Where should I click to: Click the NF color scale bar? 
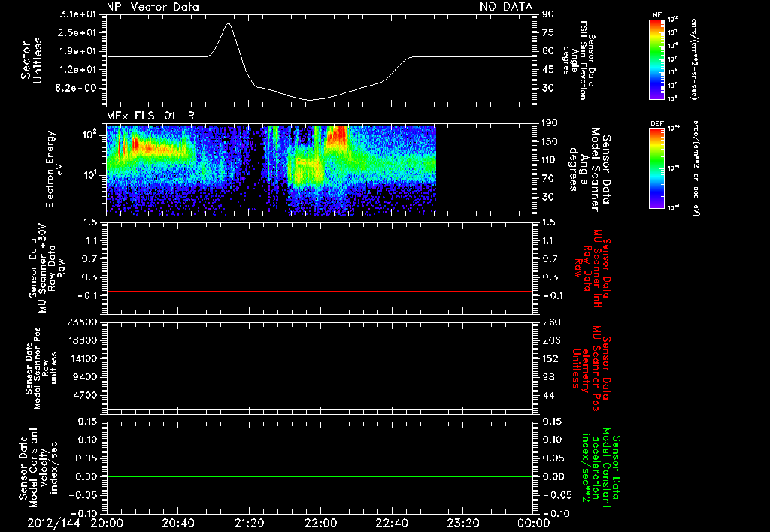(x=656, y=59)
